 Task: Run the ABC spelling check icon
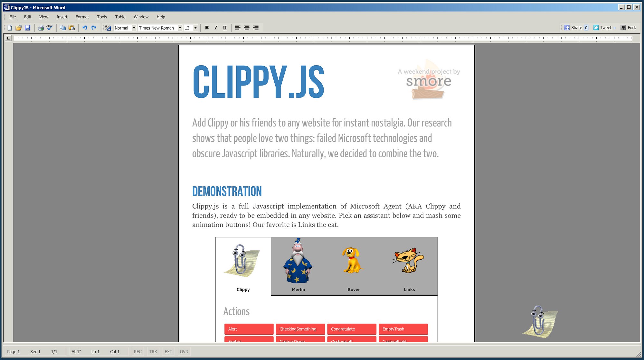click(x=49, y=28)
